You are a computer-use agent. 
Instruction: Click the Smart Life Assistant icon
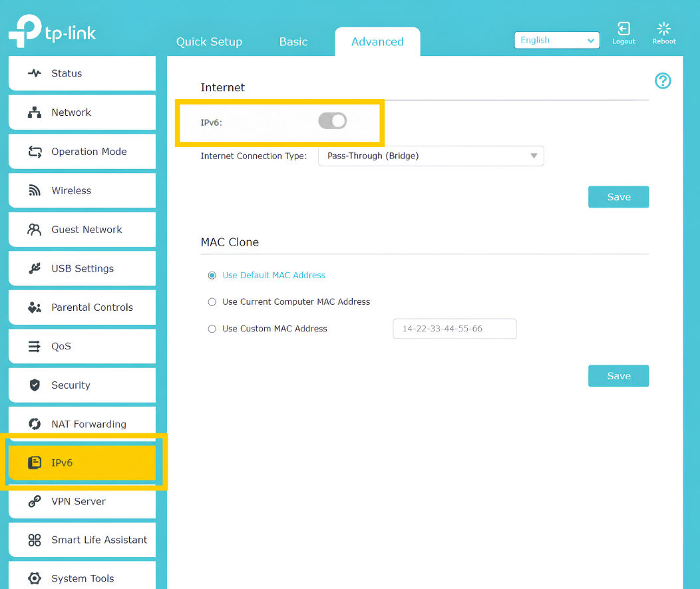[x=35, y=540]
